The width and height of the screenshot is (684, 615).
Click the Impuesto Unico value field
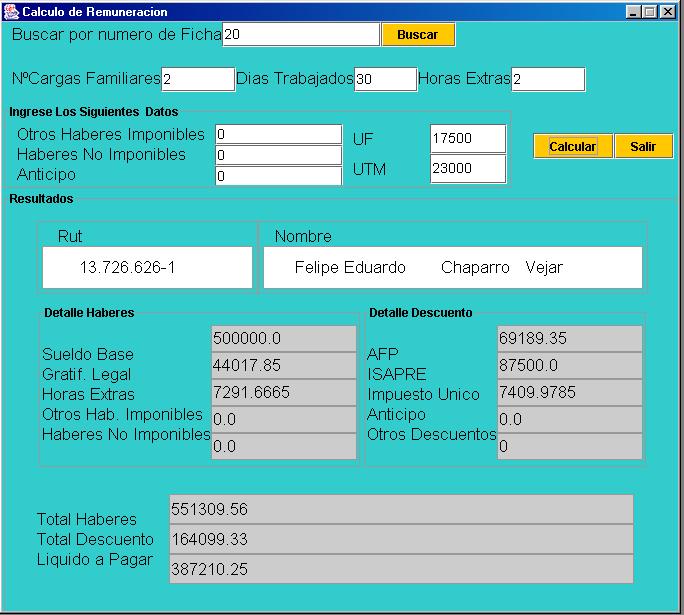tap(569, 393)
